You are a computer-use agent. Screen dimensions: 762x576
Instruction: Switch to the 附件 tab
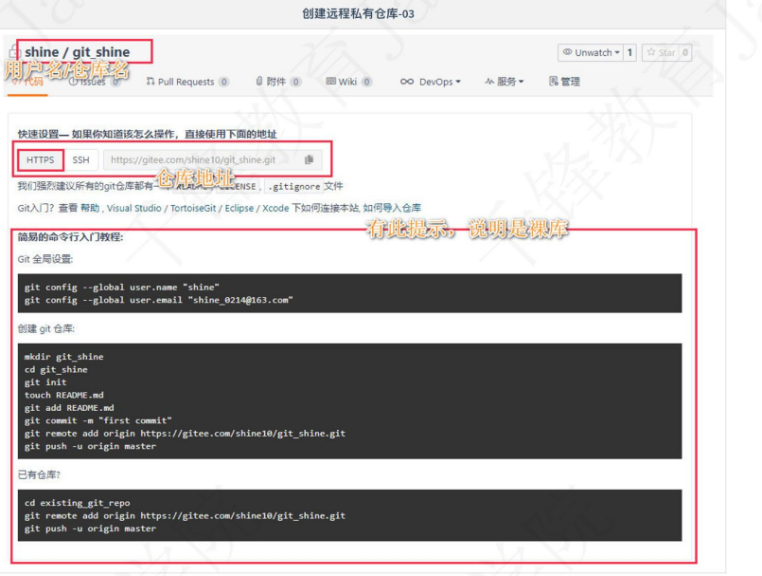click(278, 82)
